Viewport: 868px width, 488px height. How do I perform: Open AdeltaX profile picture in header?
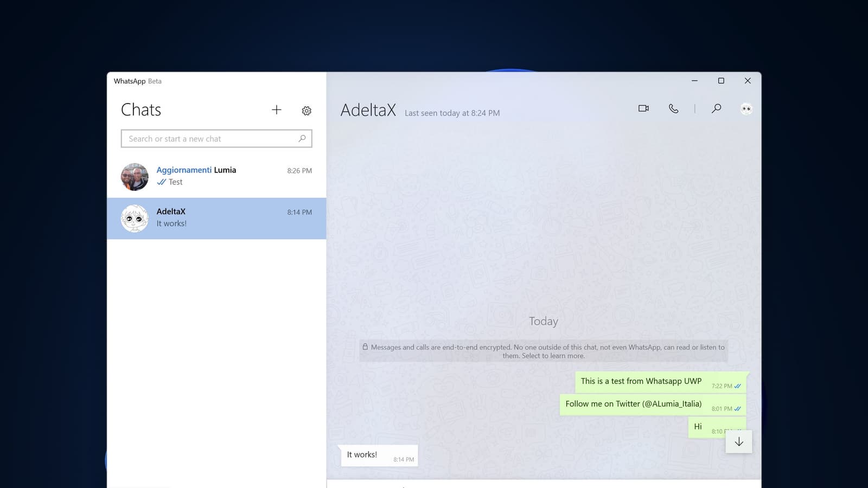(746, 109)
